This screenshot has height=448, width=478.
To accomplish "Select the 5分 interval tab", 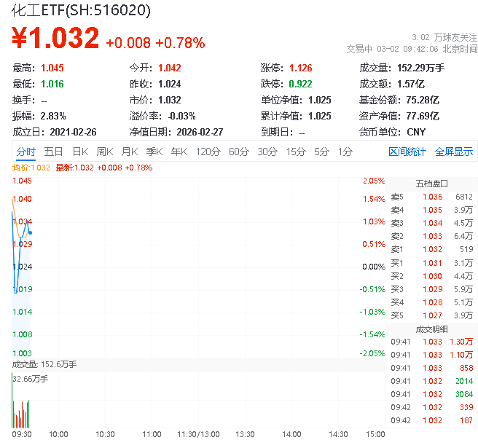I will pyautogui.click(x=321, y=152).
